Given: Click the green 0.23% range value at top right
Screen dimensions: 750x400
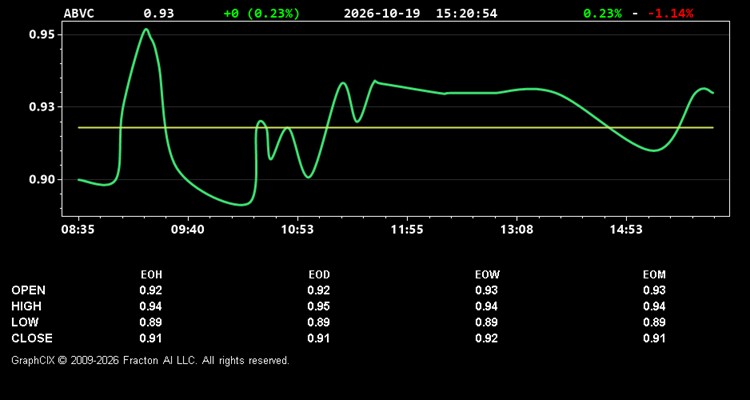Looking at the screenshot, I should [603, 13].
